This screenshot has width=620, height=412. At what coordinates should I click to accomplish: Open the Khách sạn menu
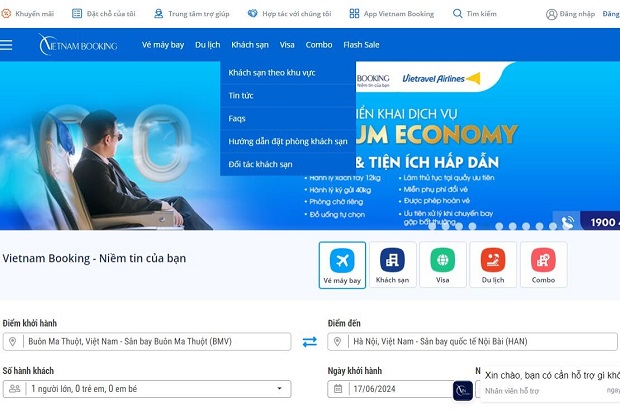(x=250, y=45)
